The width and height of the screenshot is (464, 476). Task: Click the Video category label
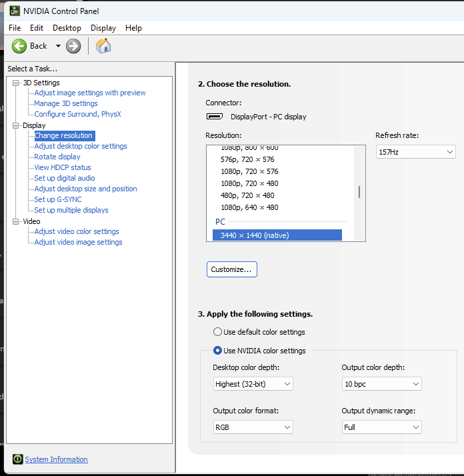pos(31,221)
